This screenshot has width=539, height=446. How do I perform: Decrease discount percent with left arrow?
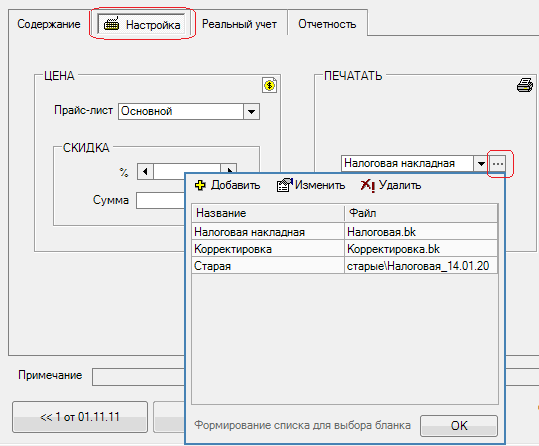pos(145,171)
